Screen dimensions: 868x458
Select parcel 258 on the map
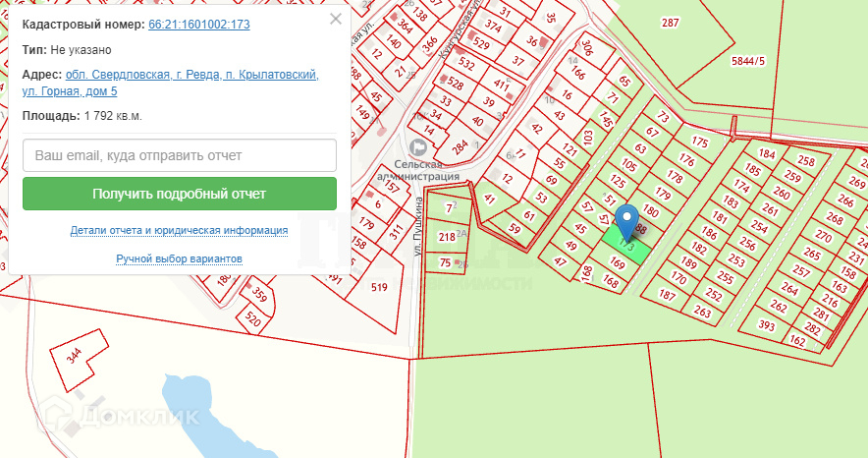click(x=806, y=160)
